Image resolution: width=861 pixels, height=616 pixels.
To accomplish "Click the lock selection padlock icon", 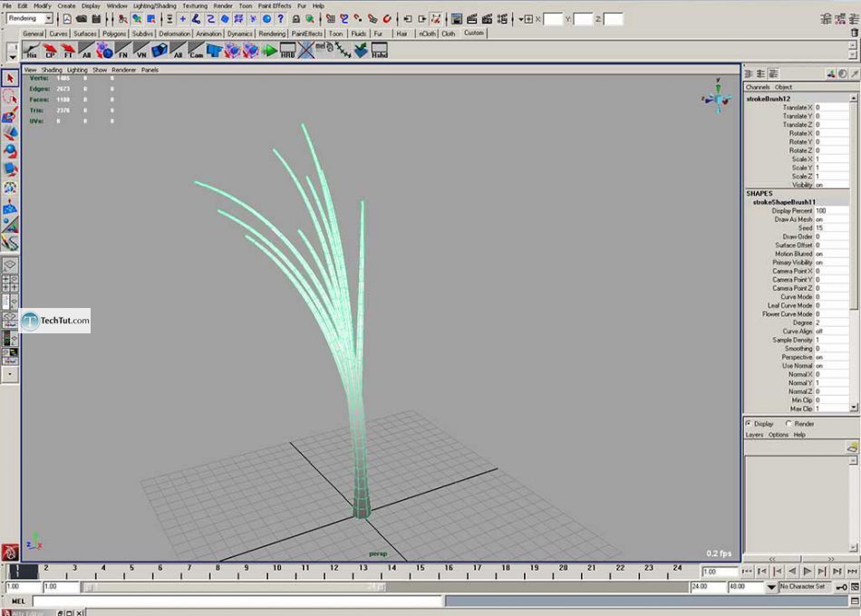I will click(x=296, y=19).
